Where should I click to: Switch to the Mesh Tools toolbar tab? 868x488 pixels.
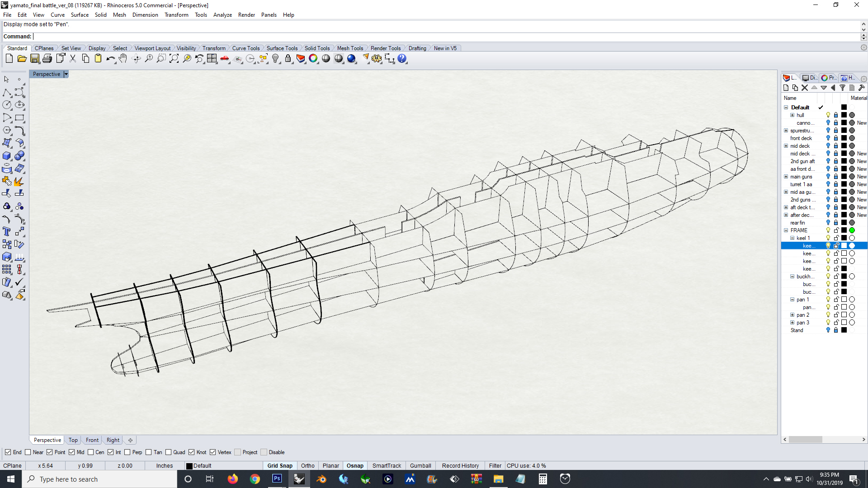click(350, 48)
